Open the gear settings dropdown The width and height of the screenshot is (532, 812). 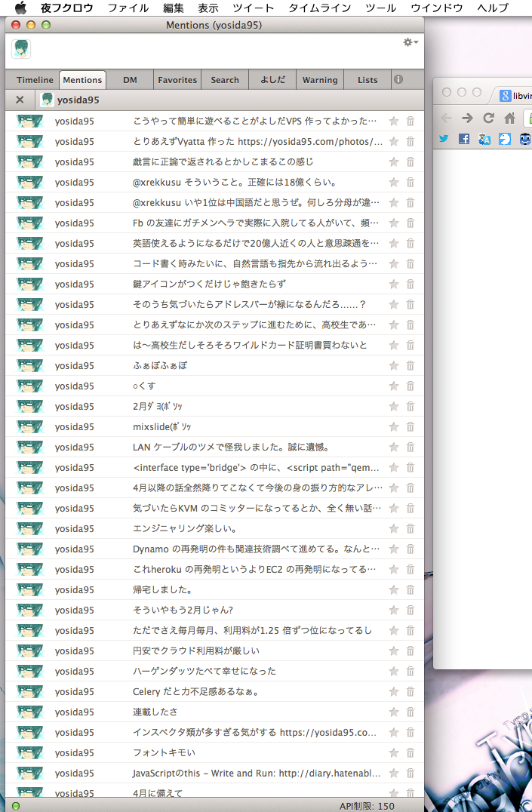coord(411,43)
